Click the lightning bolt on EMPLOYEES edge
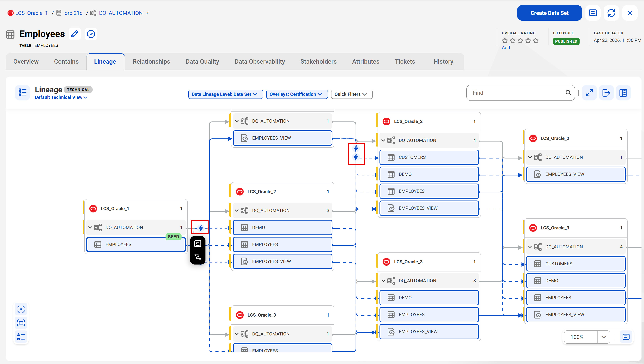Image resolution: width=644 pixels, height=364 pixels. (201, 228)
